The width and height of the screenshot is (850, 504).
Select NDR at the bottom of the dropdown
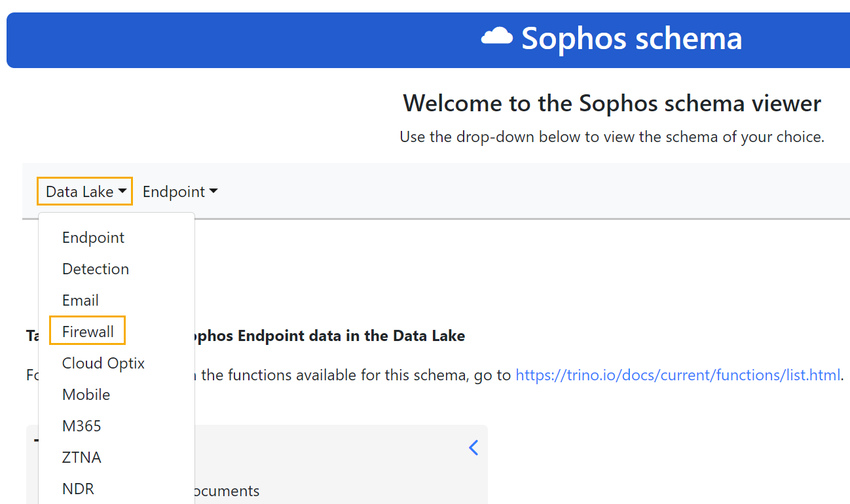pos(77,488)
